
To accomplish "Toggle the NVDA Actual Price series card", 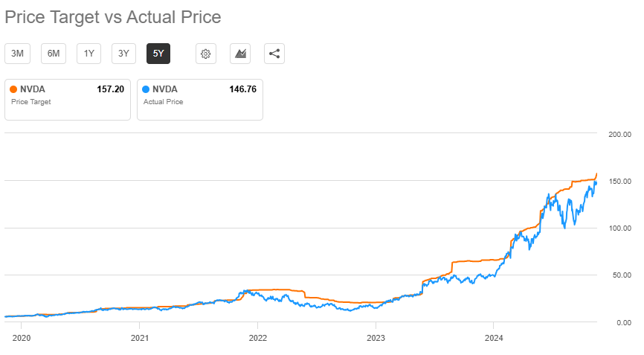I will coord(200,99).
